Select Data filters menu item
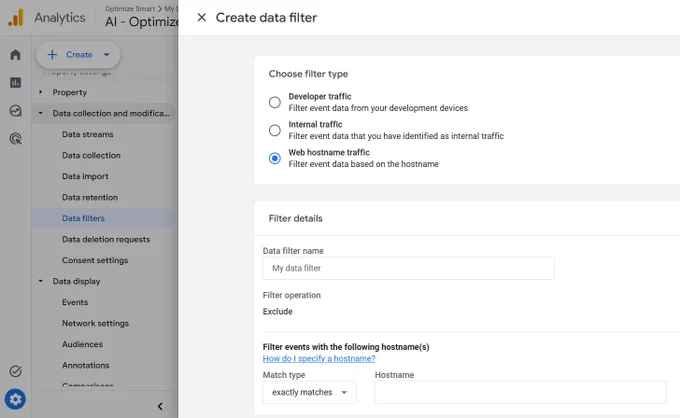This screenshot has height=418, width=680. [83, 218]
